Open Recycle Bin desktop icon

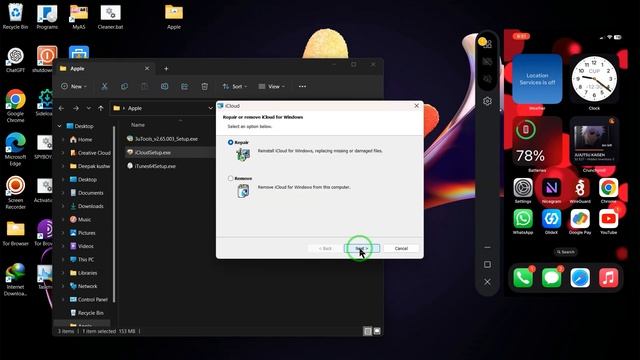pos(15,16)
